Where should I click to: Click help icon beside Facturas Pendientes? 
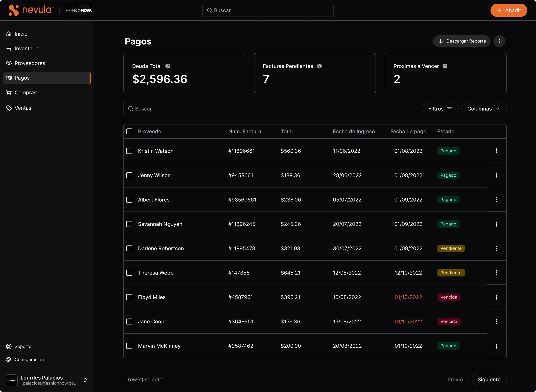[319, 66]
